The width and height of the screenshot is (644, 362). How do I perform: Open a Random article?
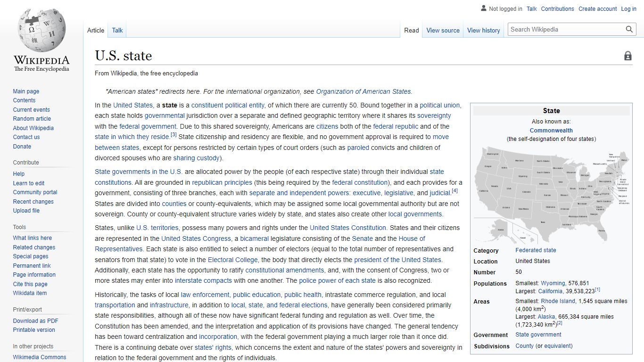coord(32,119)
